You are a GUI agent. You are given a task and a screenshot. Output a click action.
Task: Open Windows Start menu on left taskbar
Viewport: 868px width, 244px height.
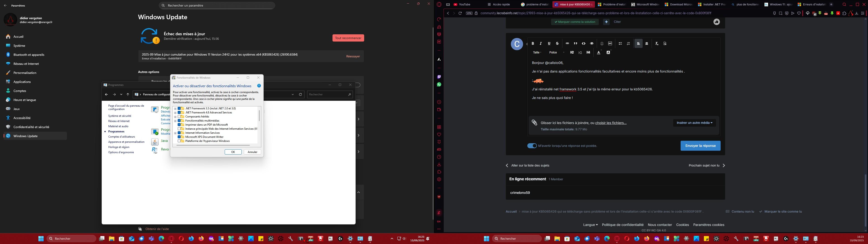pyautogui.click(x=41, y=239)
